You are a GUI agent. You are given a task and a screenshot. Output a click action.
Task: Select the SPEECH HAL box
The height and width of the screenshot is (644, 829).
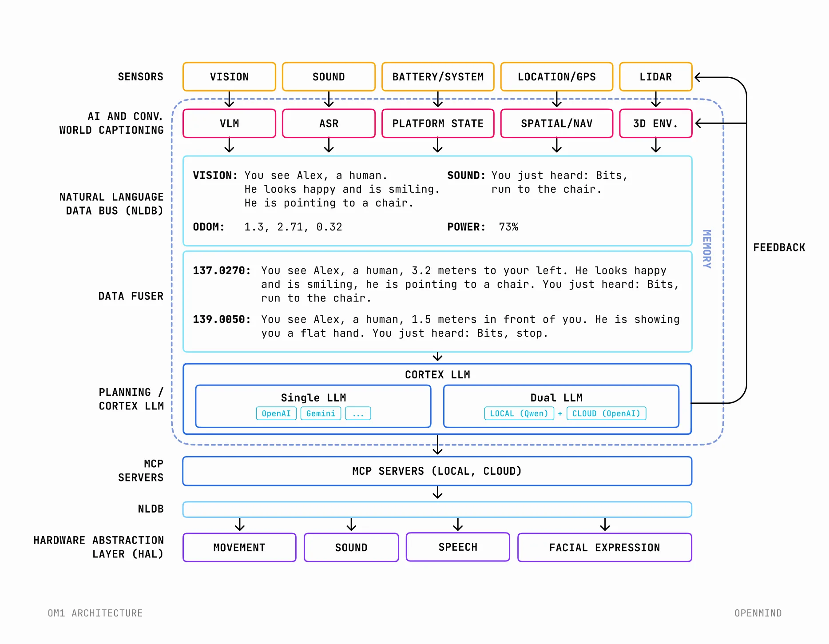[x=458, y=547]
